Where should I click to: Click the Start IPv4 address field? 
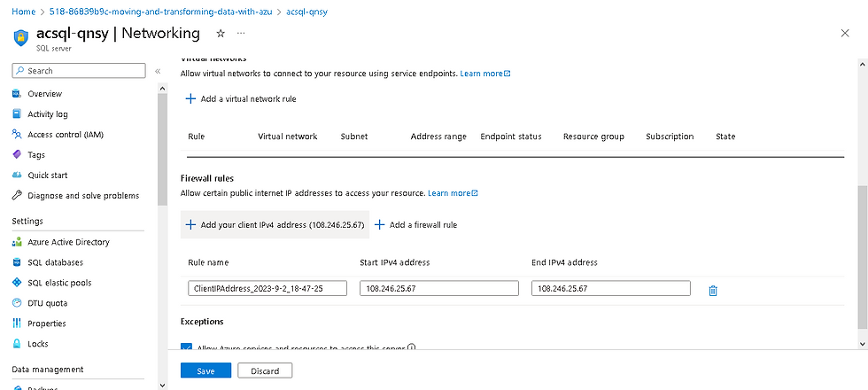[x=438, y=288]
